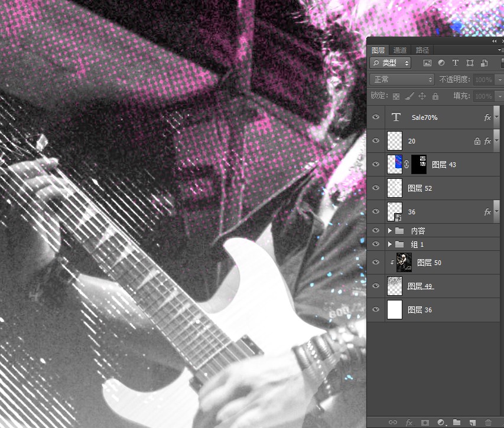Create new group folder icon at bottom
This screenshot has width=504, height=428.
click(x=457, y=422)
